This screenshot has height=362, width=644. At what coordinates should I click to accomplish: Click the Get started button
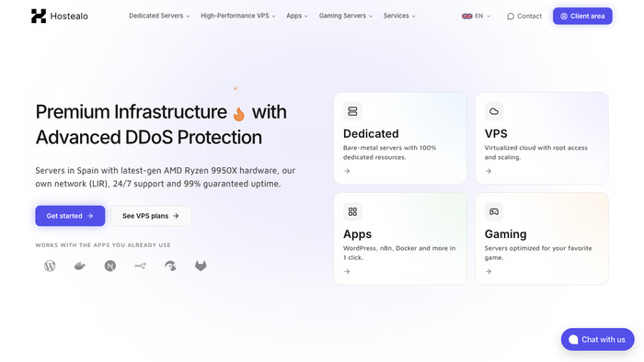pyautogui.click(x=70, y=216)
